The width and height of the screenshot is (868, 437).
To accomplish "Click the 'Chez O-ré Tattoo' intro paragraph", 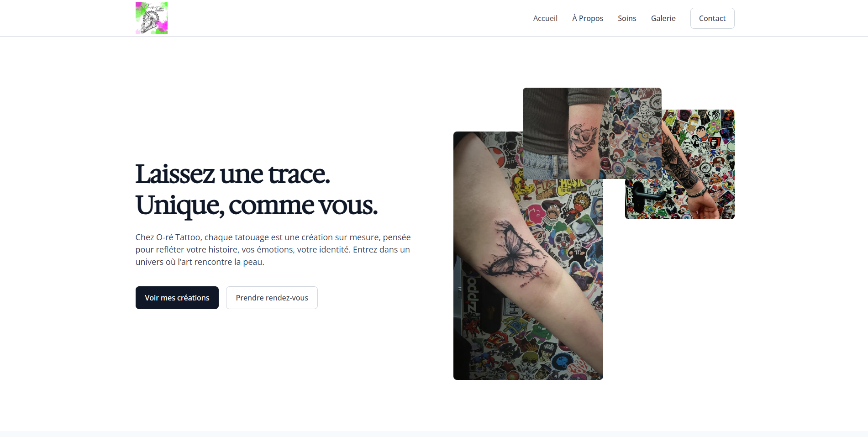I will [273, 249].
